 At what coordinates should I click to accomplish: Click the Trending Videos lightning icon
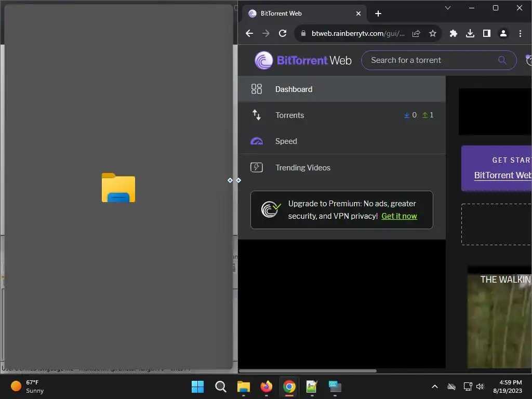click(x=257, y=167)
